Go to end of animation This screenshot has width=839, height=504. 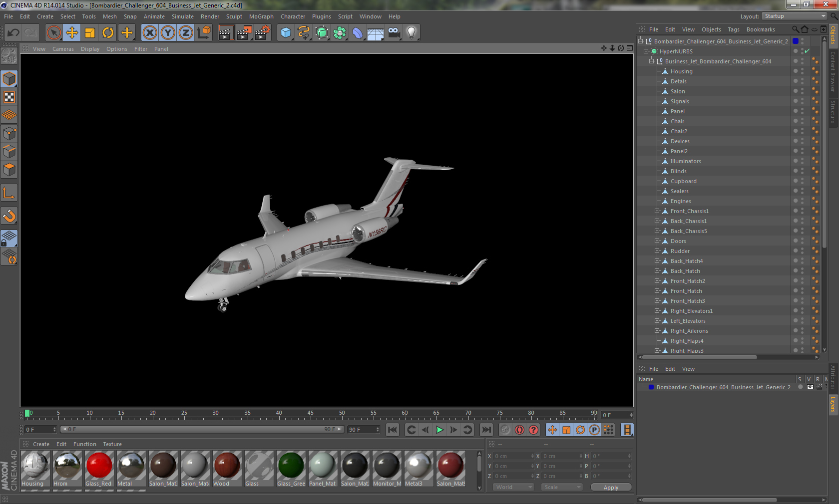point(486,430)
